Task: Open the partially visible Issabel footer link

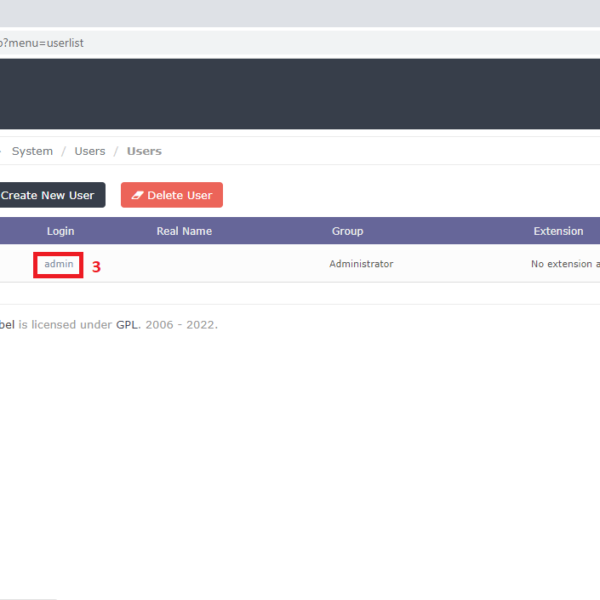Action: (x=7, y=325)
